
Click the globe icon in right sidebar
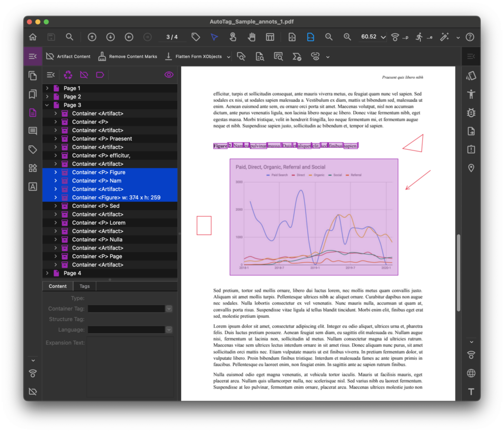(x=471, y=373)
